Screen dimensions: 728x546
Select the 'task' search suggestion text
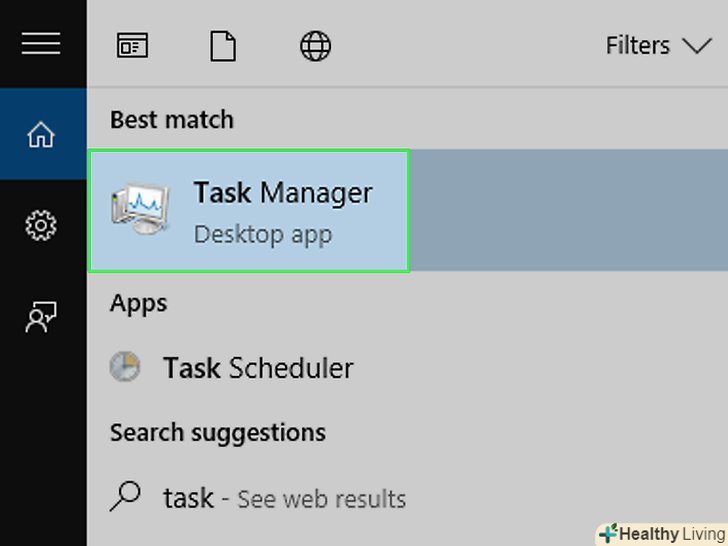[x=188, y=497]
